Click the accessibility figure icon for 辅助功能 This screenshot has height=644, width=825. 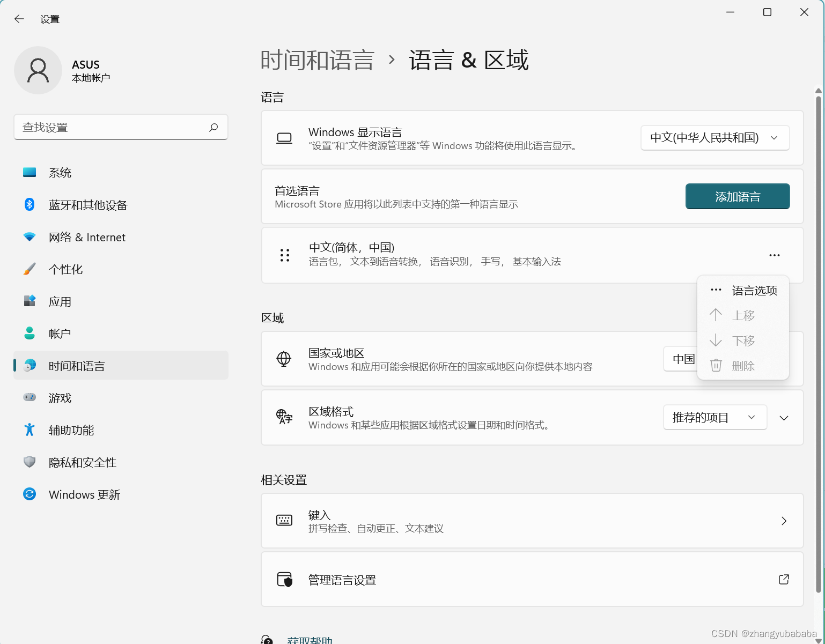[30, 430]
